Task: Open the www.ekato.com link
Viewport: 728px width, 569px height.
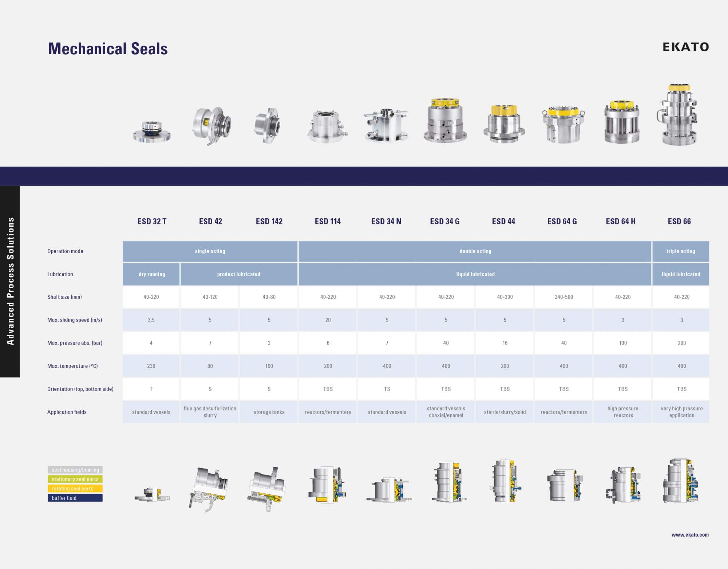Action: (x=690, y=534)
